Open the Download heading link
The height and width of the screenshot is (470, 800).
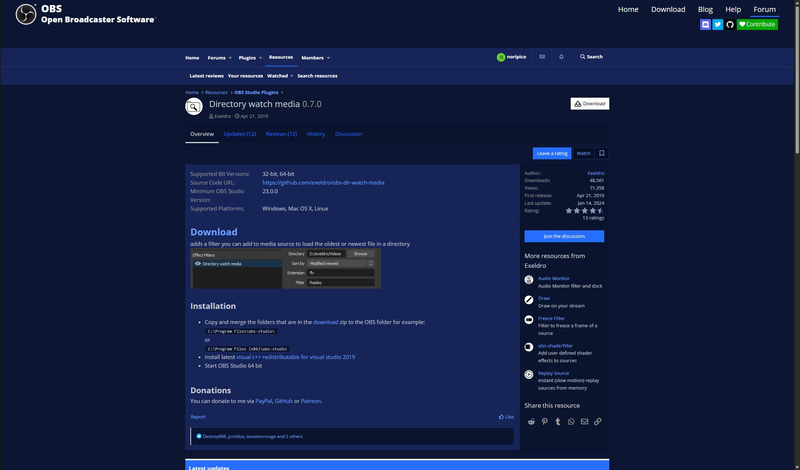(x=214, y=232)
